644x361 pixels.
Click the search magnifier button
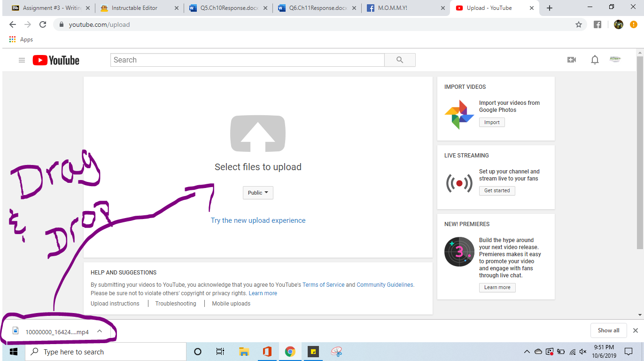[400, 60]
